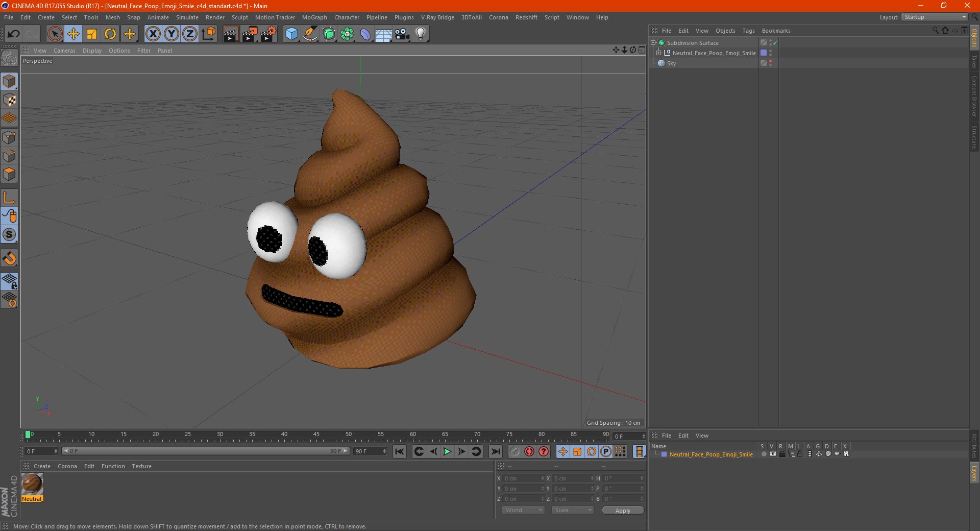Open the deformer objects icon
980x531 pixels.
[x=365, y=34]
